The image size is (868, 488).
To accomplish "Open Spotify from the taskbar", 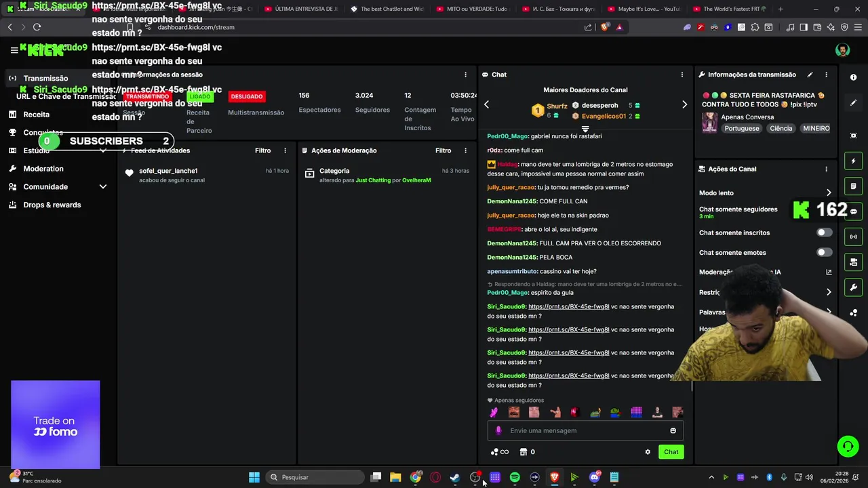I will pos(515,477).
